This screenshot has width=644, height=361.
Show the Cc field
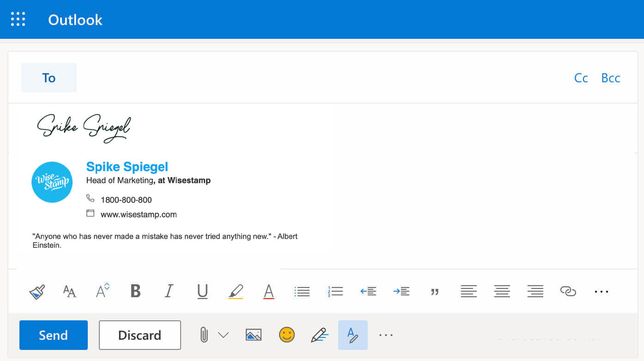pos(581,78)
